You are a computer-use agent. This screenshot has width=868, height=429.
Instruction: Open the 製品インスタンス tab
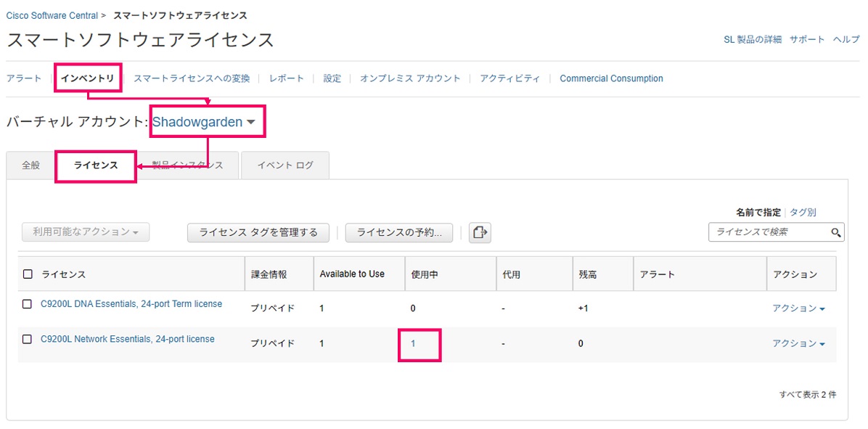pyautogui.click(x=187, y=165)
